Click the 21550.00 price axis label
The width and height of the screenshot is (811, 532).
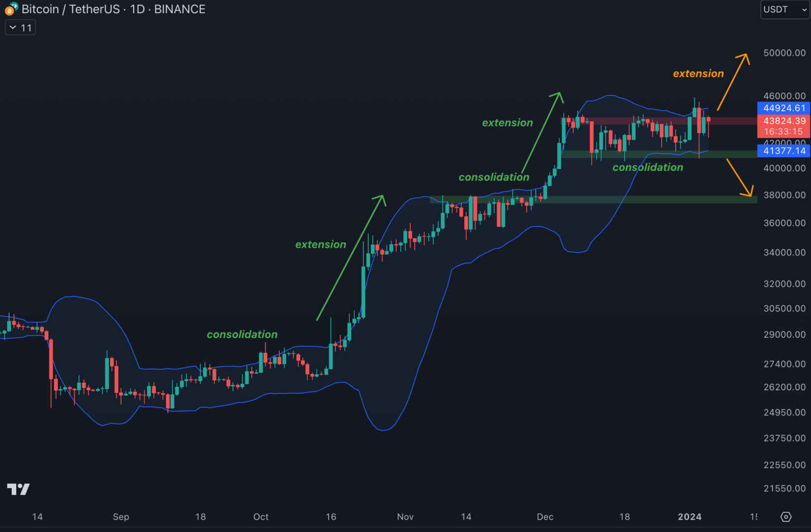pos(784,489)
